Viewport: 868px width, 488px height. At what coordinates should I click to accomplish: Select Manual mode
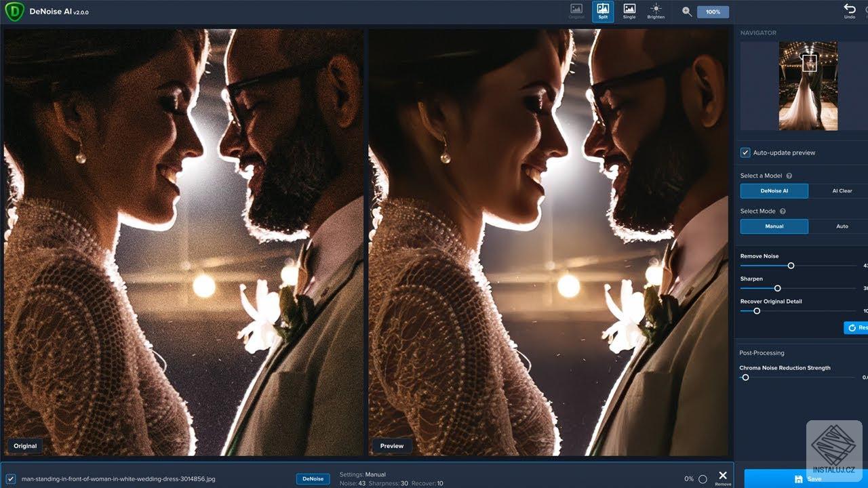(774, 226)
